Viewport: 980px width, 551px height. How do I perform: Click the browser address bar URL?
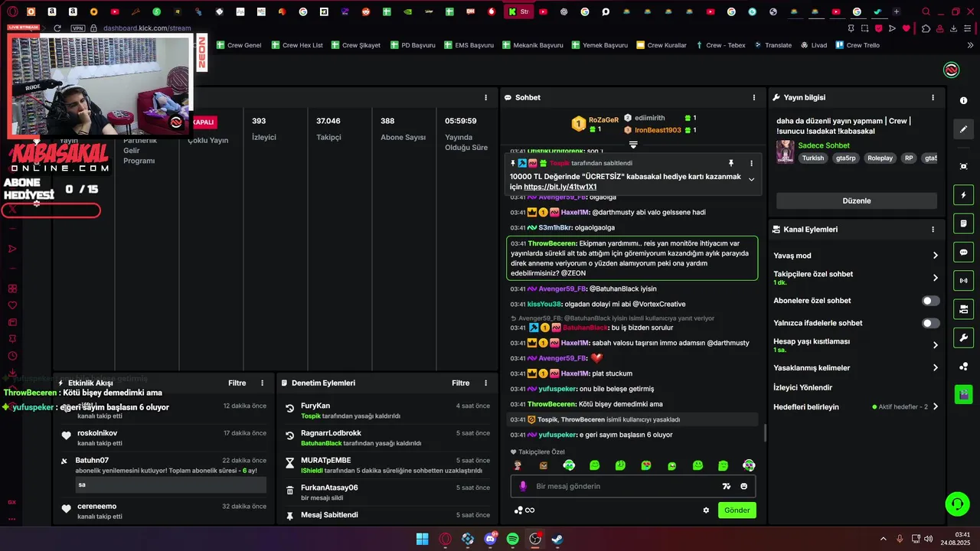pos(147,28)
